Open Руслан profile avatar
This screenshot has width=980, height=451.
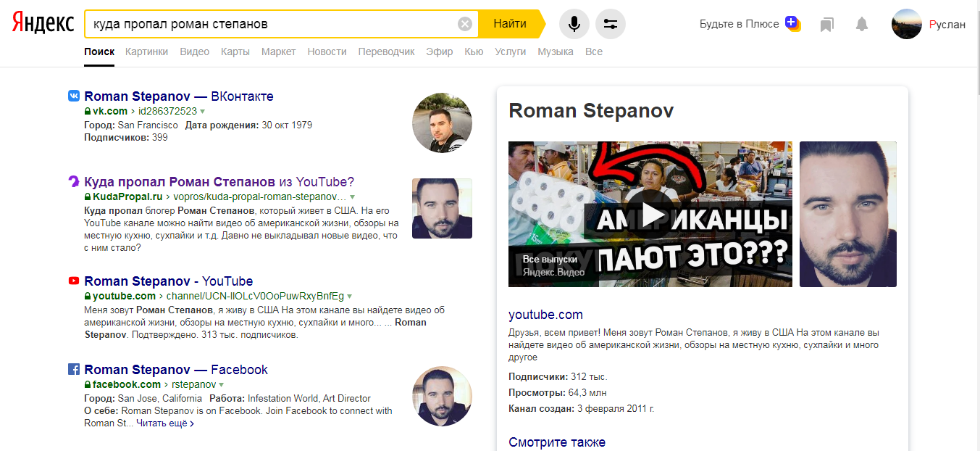tap(906, 24)
